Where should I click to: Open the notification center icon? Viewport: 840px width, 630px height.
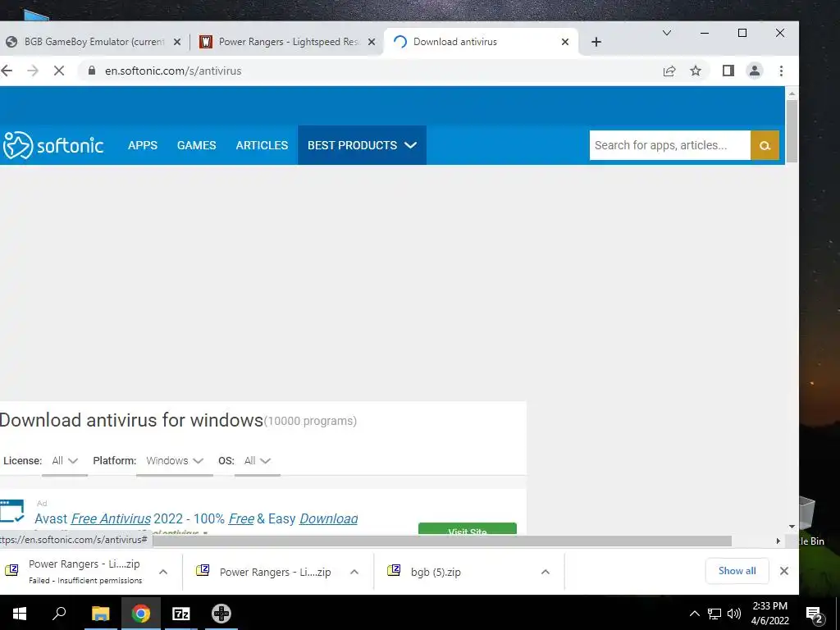click(815, 614)
